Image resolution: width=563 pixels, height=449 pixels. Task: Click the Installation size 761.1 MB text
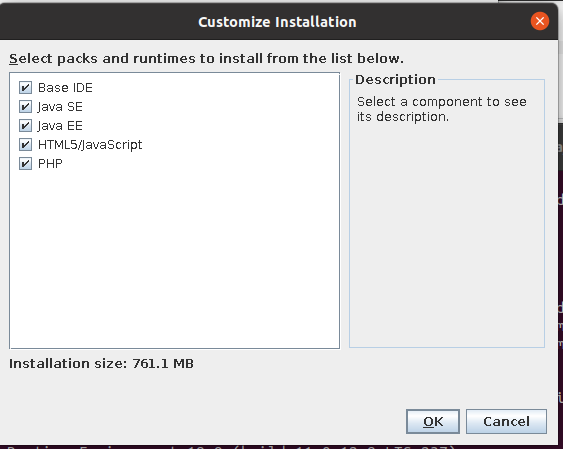(x=101, y=364)
